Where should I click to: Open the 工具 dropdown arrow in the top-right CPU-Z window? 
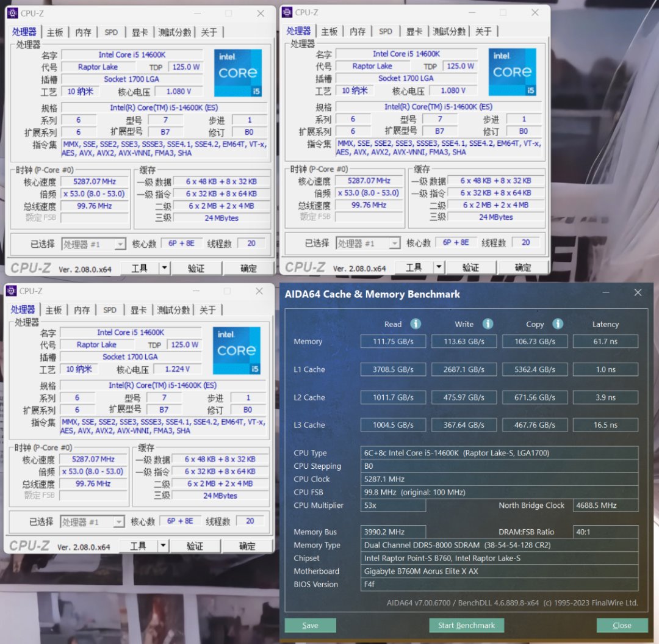pos(439,267)
